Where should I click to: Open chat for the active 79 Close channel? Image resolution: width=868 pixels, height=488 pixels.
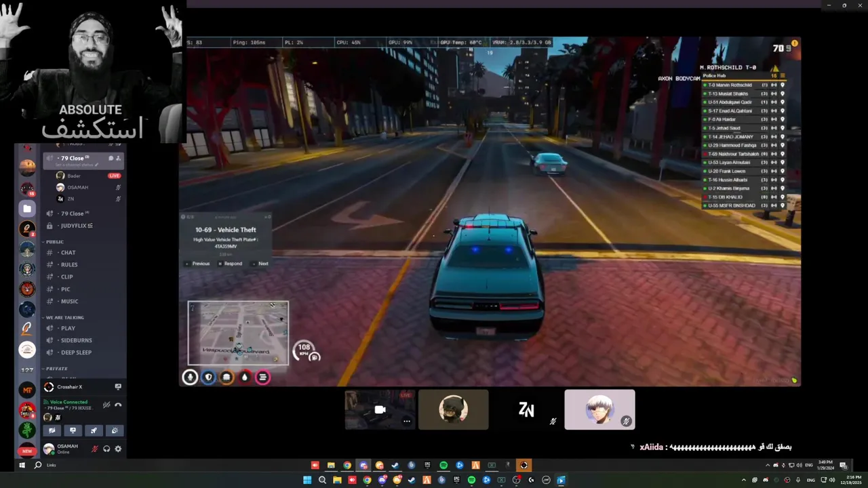[x=111, y=158]
